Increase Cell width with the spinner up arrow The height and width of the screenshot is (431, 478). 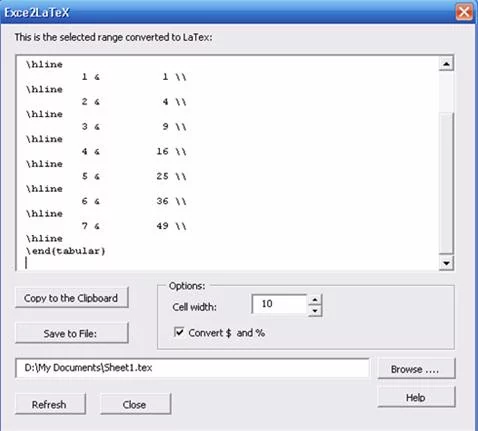[315, 299]
